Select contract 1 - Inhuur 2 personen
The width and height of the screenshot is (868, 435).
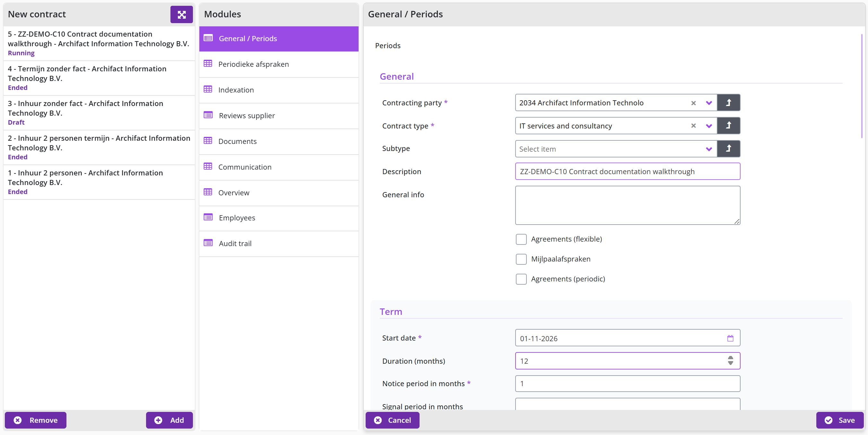[99, 182]
